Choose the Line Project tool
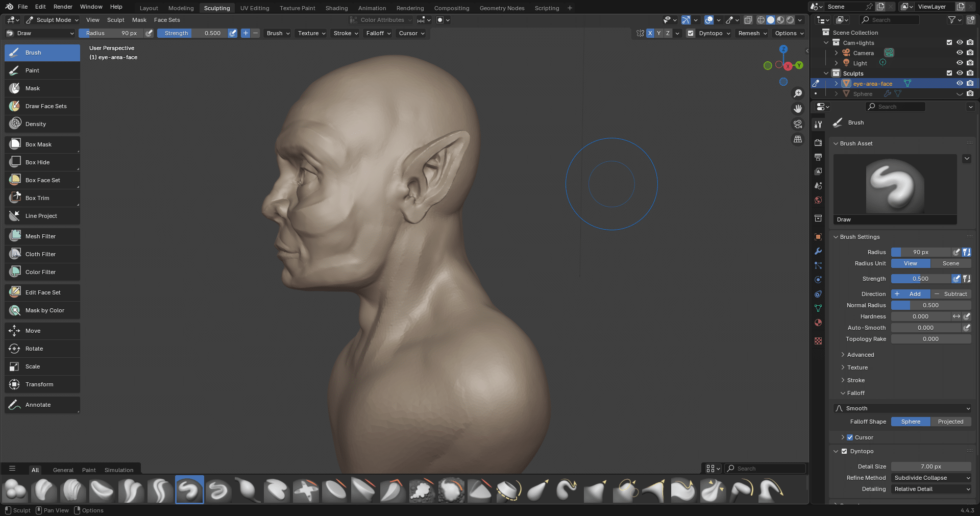This screenshot has width=980, height=516. click(42, 216)
